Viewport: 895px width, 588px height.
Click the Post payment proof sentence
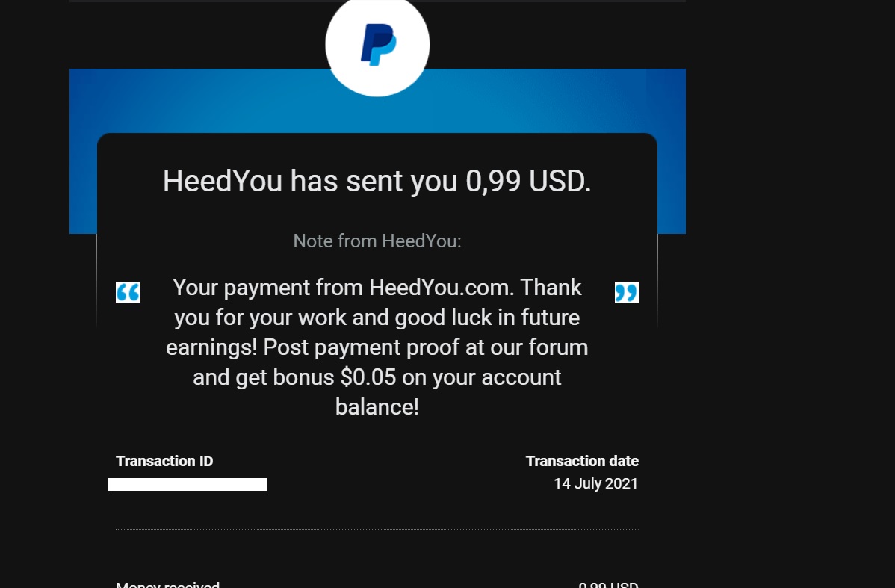pyautogui.click(x=426, y=347)
